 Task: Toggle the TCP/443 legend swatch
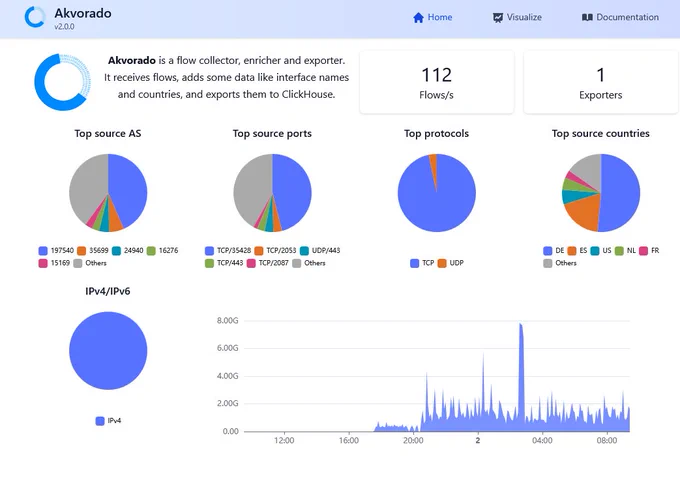coord(209,263)
